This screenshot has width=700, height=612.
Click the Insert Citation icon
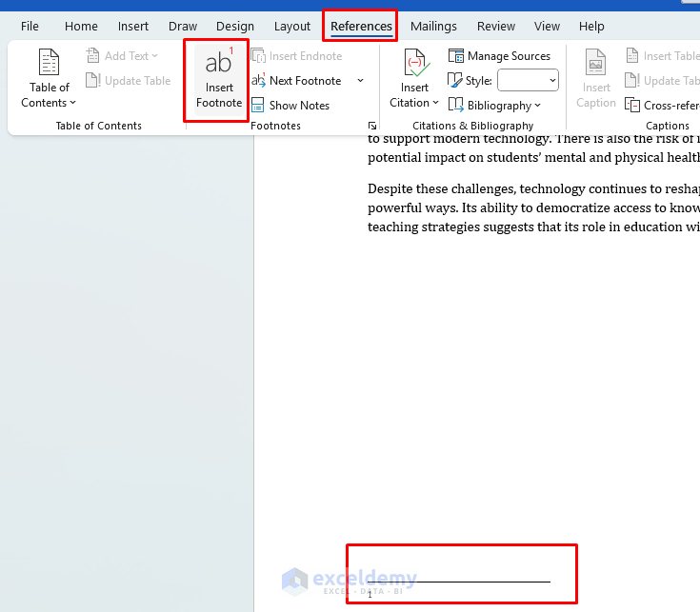(x=416, y=63)
